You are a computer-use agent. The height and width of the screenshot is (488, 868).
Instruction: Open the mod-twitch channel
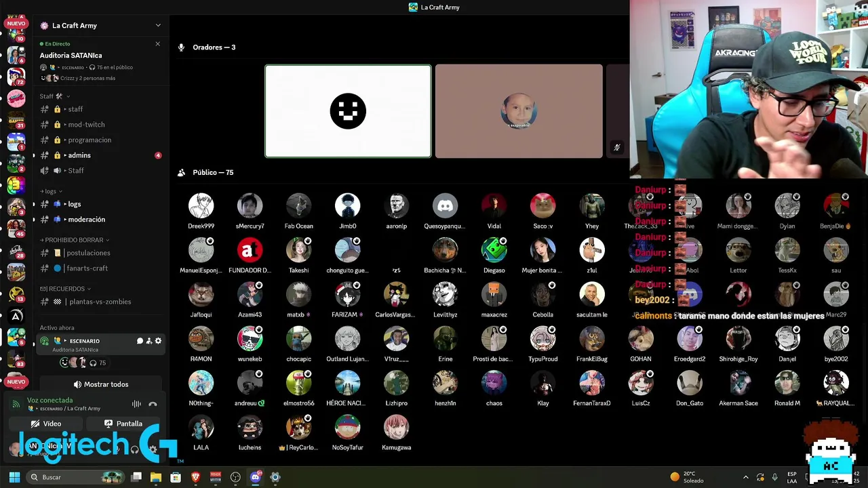(x=100, y=125)
